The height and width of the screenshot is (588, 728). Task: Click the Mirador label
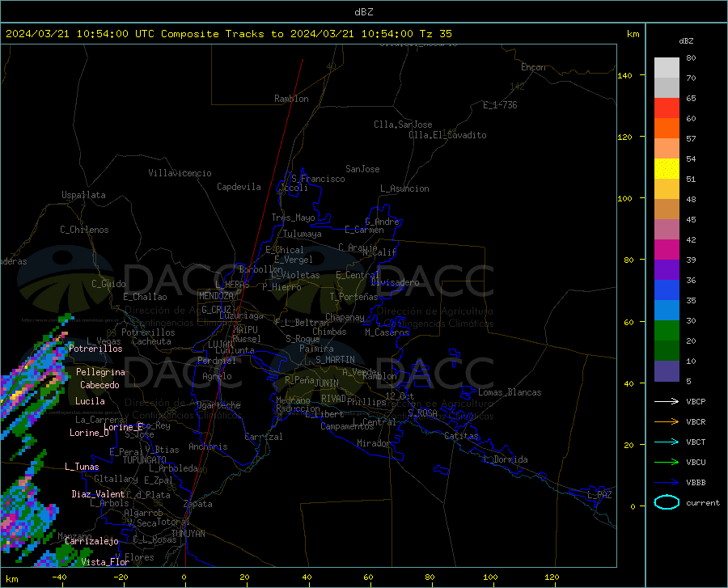click(x=374, y=443)
